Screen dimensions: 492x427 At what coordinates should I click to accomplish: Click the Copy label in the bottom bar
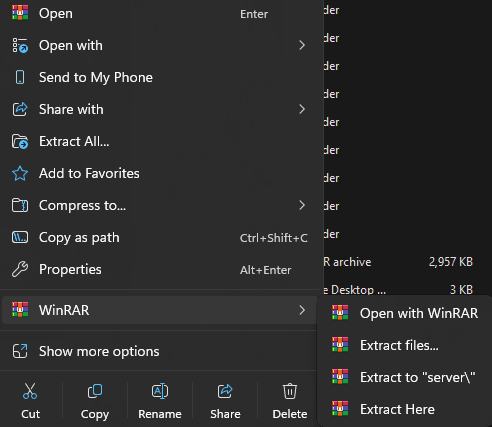click(95, 415)
